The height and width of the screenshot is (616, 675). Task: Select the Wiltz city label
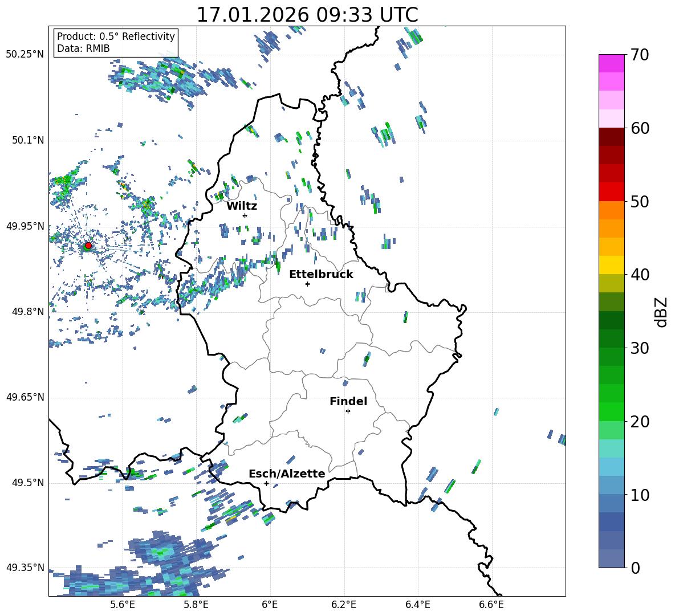pyautogui.click(x=242, y=206)
